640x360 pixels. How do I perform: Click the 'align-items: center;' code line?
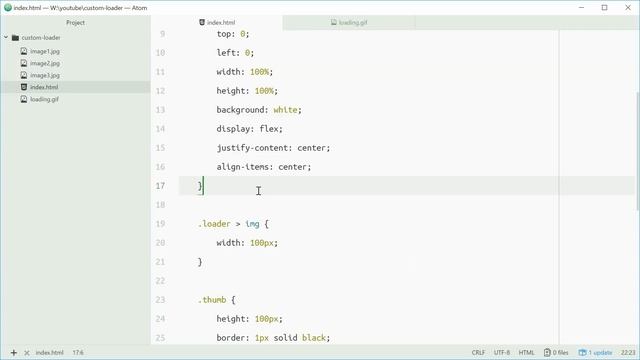(x=264, y=167)
